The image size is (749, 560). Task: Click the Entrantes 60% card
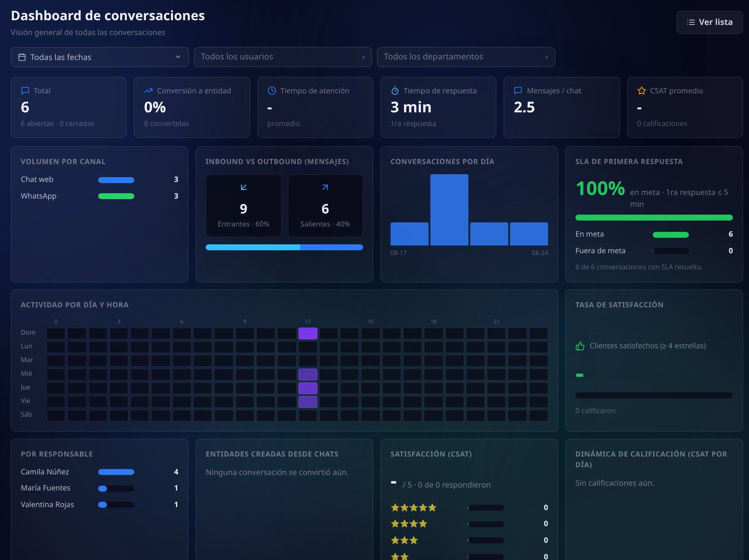pyautogui.click(x=243, y=205)
